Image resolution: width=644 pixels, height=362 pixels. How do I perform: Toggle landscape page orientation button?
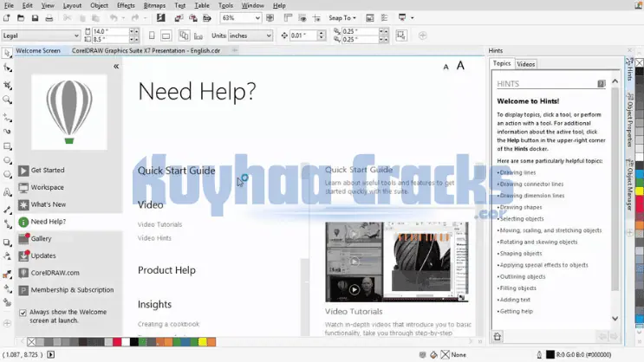pyautogui.click(x=168, y=36)
